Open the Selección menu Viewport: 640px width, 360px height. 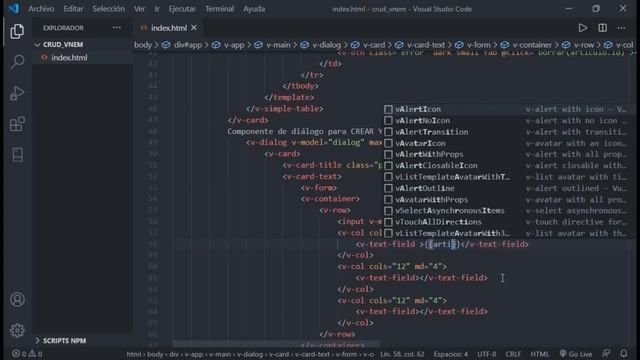tap(109, 9)
